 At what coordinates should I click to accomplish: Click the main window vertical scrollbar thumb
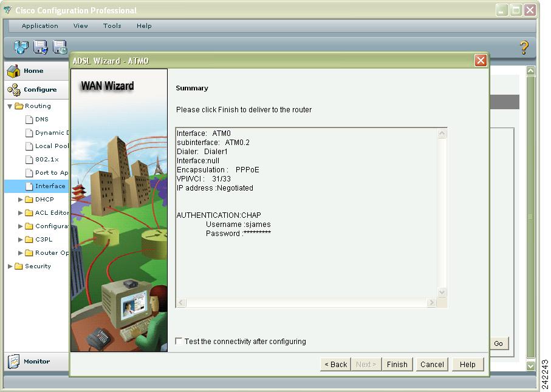click(x=530, y=217)
